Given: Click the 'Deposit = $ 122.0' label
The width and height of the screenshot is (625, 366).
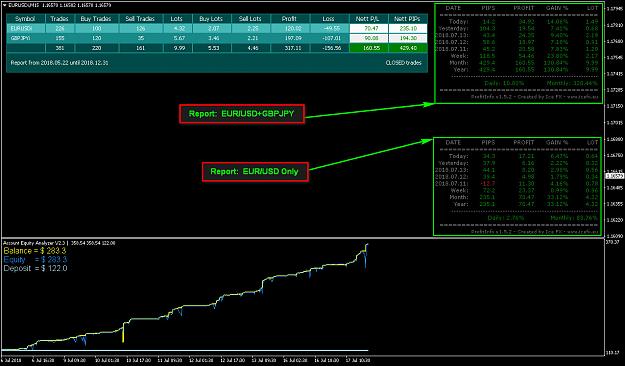Looking at the screenshot, I should pyautogui.click(x=35, y=269).
